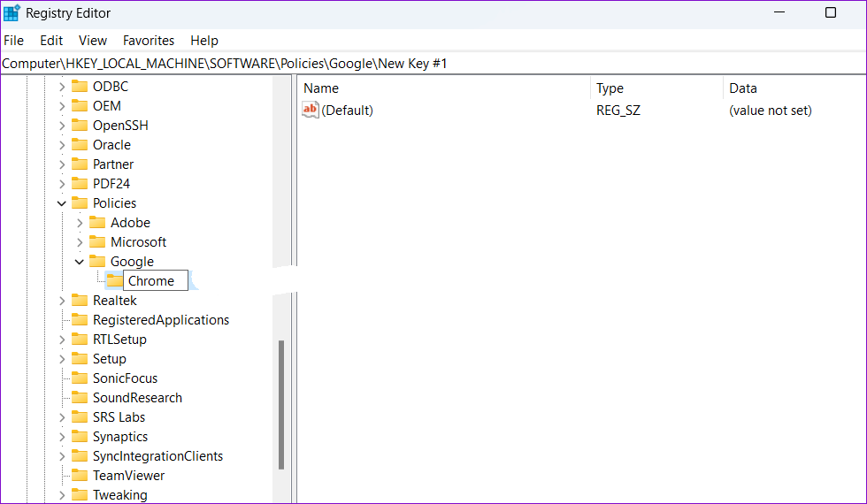Click the PDF24 folder icon
867x504 pixels.
[80, 183]
